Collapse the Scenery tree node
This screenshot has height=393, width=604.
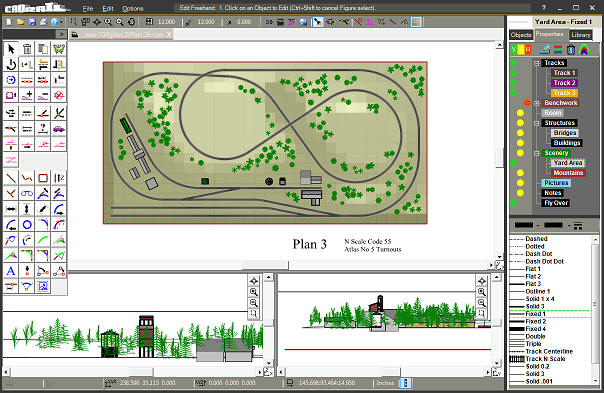[536, 153]
